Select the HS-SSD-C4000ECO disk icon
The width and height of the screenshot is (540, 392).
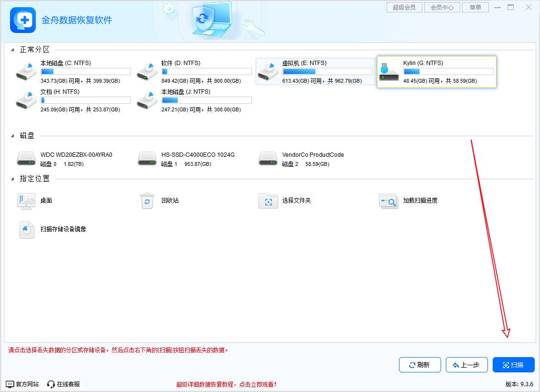tap(147, 159)
